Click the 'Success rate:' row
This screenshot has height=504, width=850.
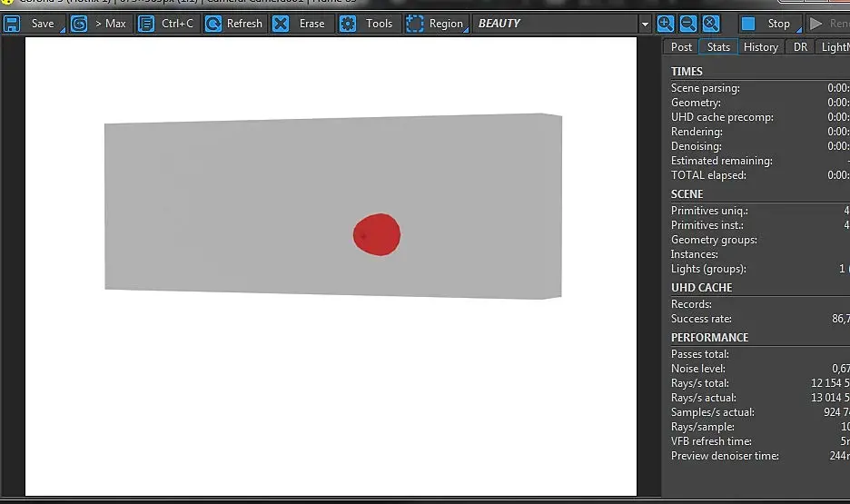click(x=760, y=319)
